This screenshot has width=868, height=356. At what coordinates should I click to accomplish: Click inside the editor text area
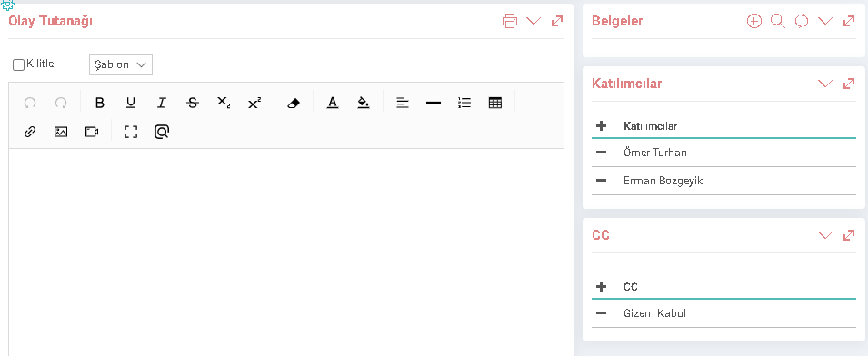pos(286,252)
